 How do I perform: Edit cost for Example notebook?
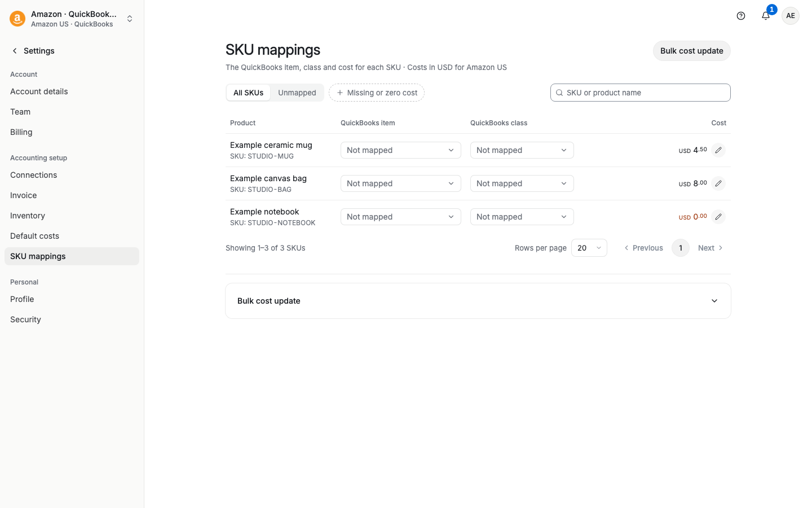[x=718, y=217]
